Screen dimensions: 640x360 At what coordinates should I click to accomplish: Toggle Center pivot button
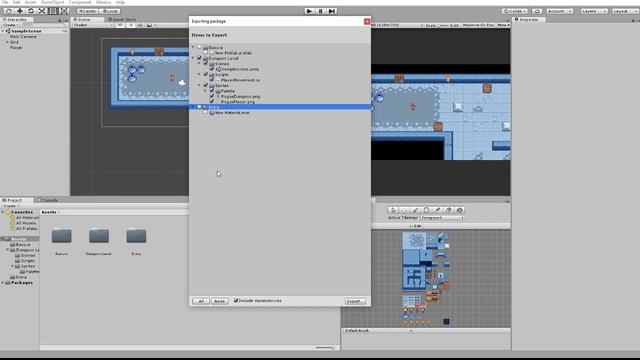tap(87, 11)
